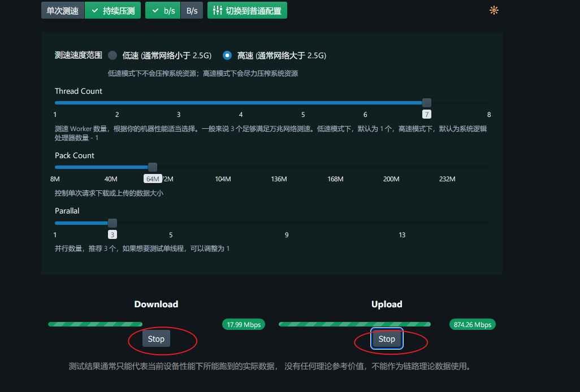Click Pack Count tick label 232M

(x=447, y=179)
